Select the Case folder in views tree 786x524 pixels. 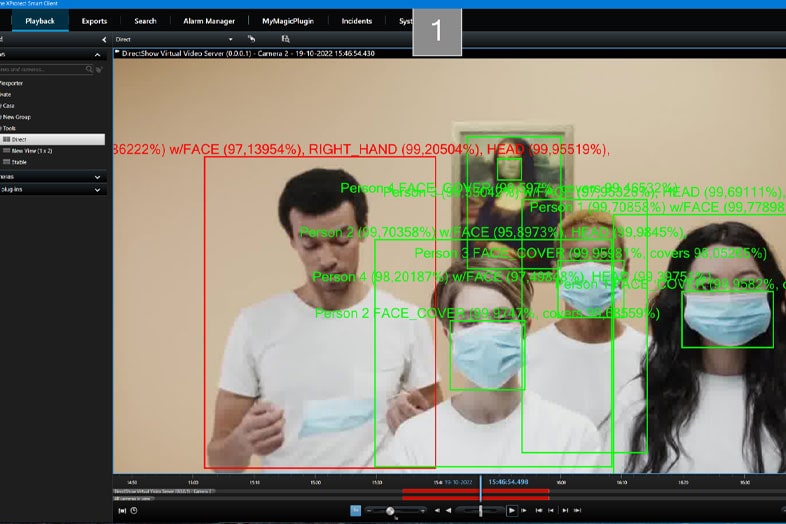pos(8,106)
